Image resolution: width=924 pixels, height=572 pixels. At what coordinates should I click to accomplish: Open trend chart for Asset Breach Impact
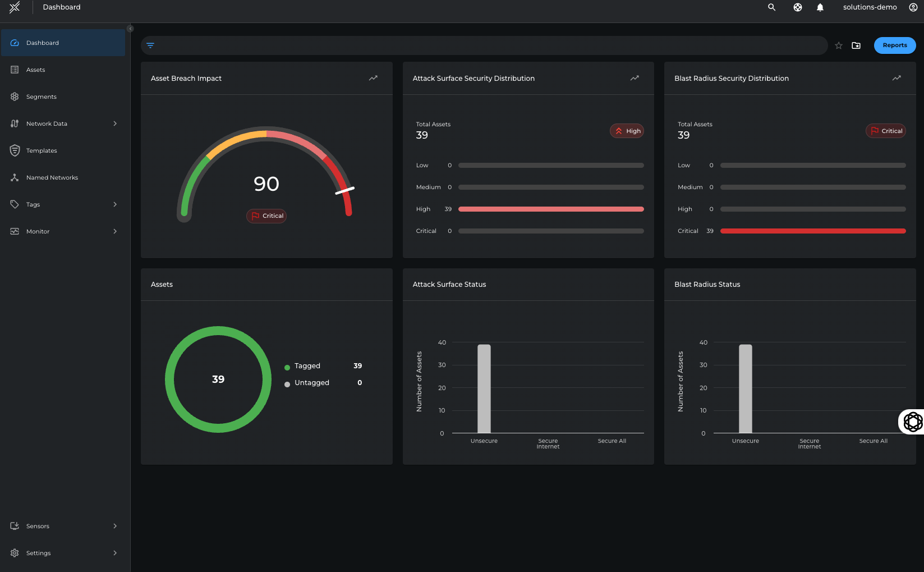click(x=373, y=78)
